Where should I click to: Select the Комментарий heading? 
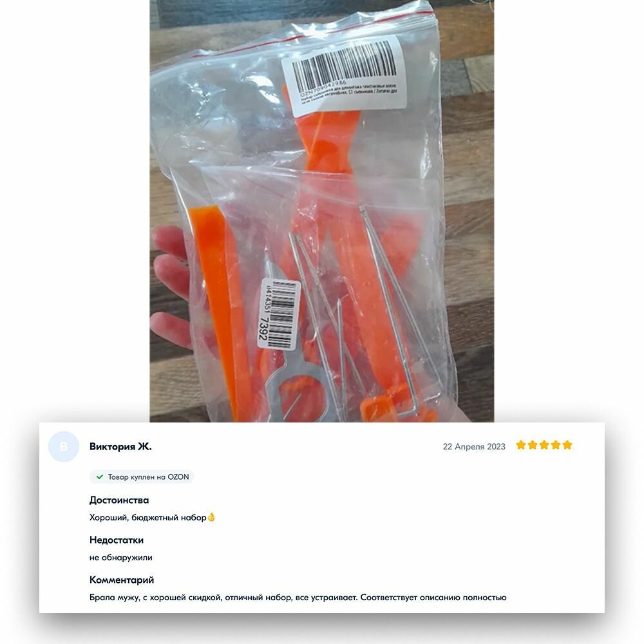coord(122,580)
